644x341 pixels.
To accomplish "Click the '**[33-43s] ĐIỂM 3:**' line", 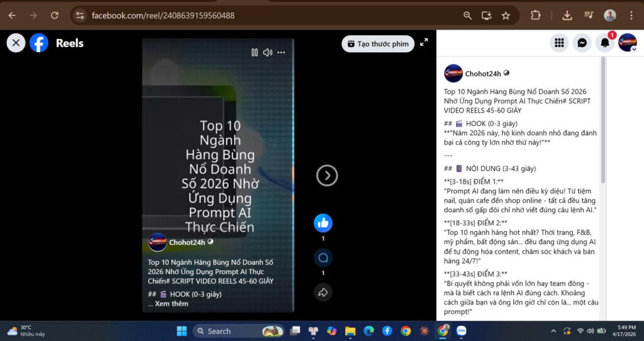I will pyautogui.click(x=475, y=274).
